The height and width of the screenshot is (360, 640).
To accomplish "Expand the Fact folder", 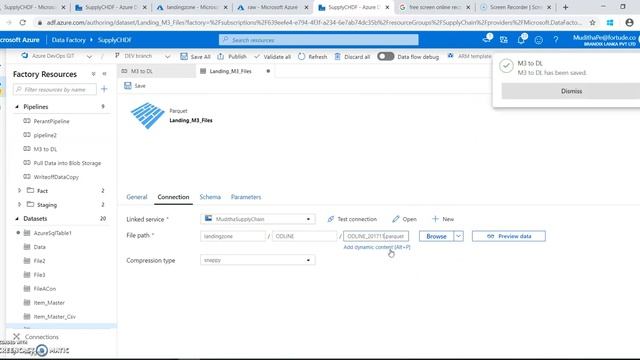I will [19, 191].
